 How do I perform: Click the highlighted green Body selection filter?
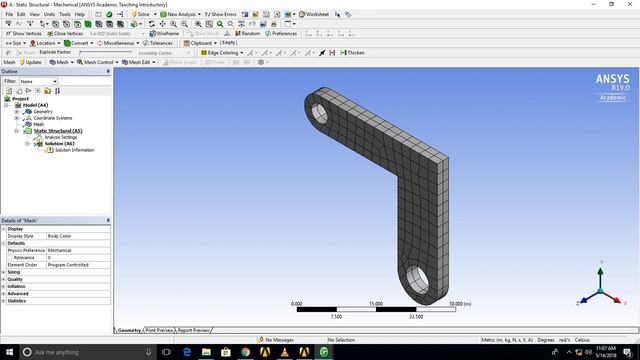coord(88,24)
